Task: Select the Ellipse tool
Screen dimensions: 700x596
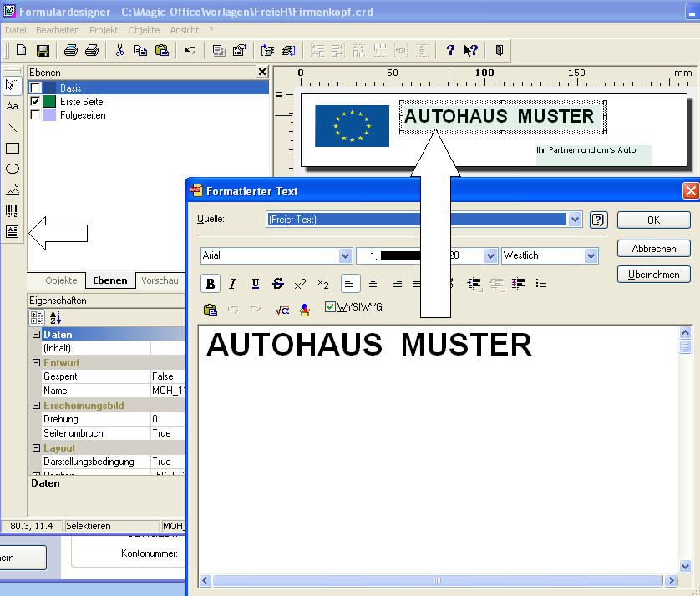Action: 12,169
